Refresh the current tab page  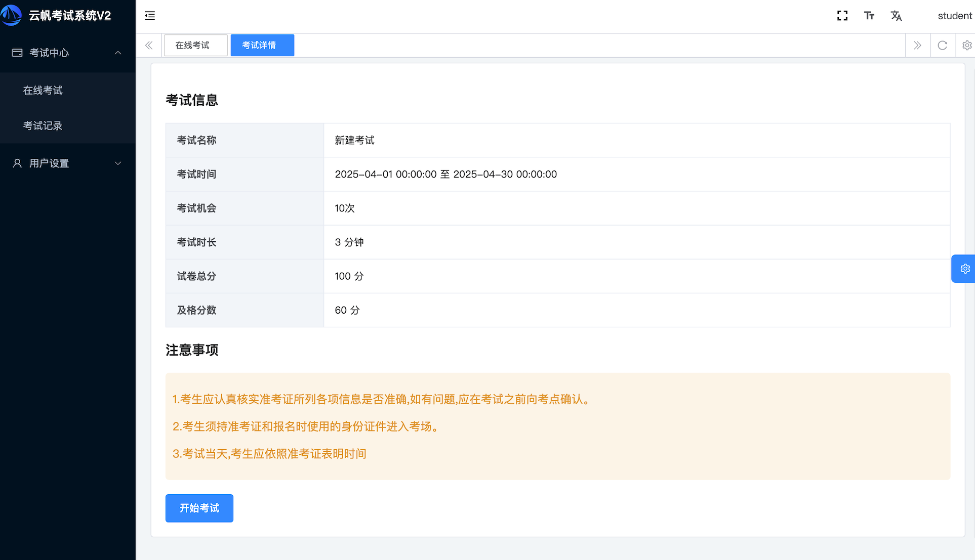[x=942, y=45]
